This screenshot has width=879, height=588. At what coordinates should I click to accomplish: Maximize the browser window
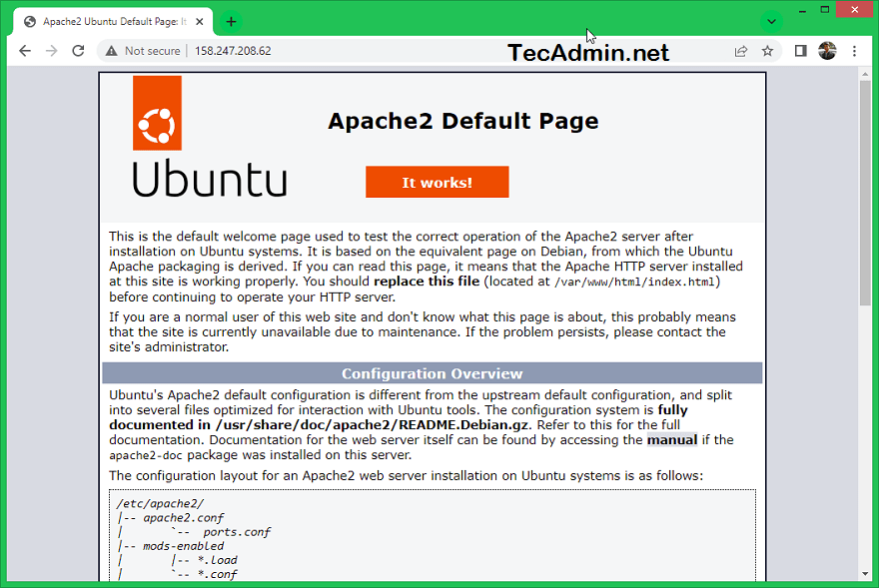(x=825, y=10)
